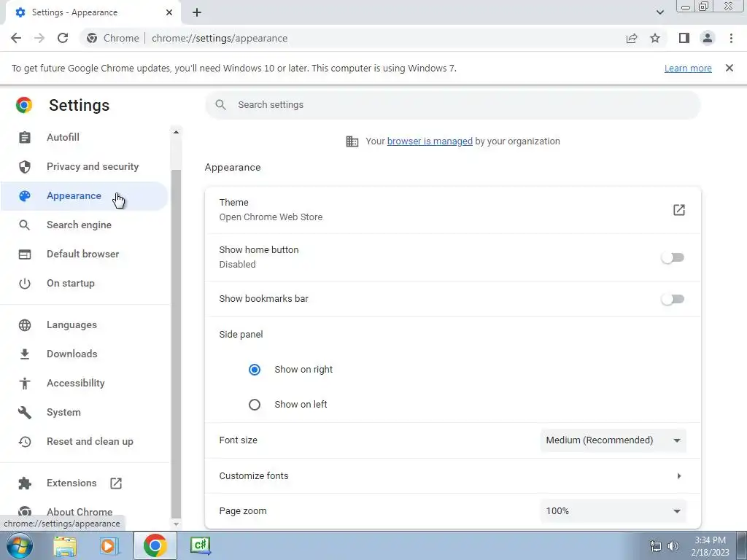
Task: Open a new tab with the plus button
Action: coord(197,12)
